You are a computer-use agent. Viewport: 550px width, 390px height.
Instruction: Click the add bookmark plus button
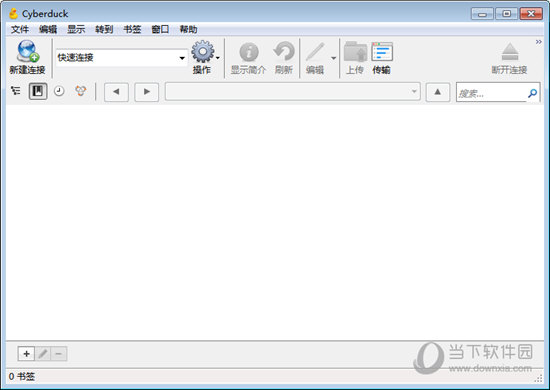pos(26,354)
